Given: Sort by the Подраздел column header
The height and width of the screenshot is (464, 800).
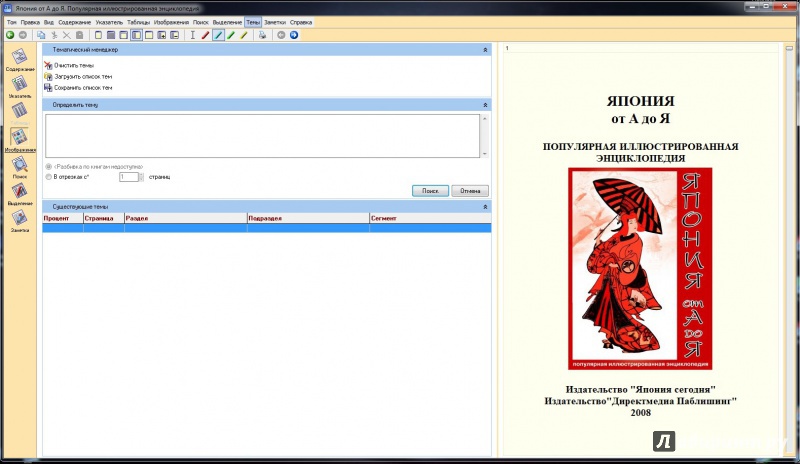Looking at the screenshot, I should click(308, 218).
